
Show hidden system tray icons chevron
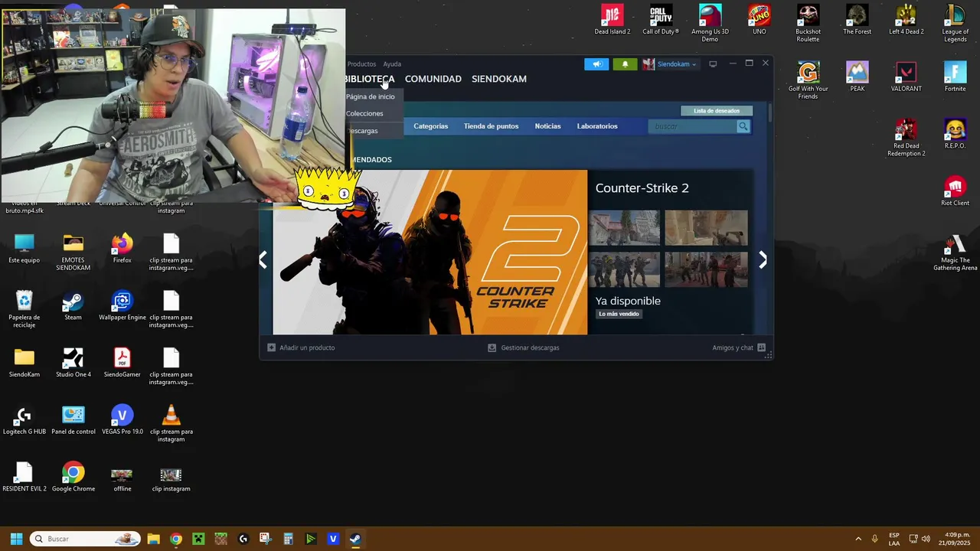point(857,539)
